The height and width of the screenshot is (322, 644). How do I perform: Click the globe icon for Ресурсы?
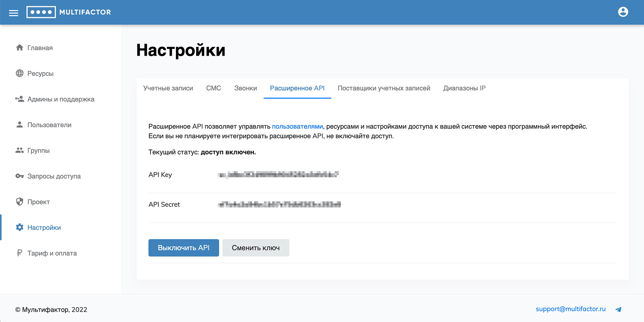pyautogui.click(x=19, y=73)
